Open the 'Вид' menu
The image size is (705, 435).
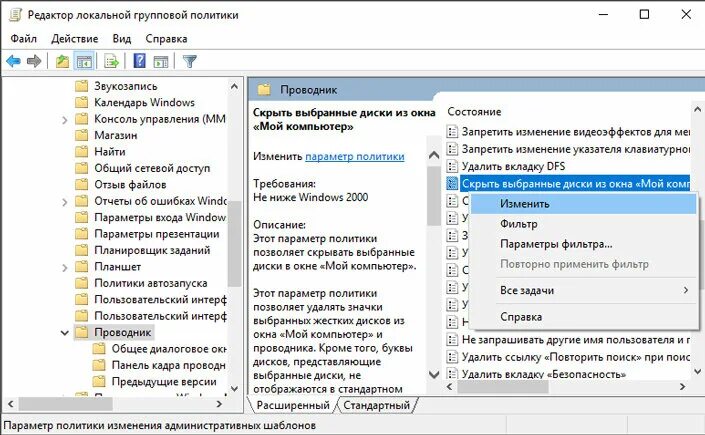121,39
